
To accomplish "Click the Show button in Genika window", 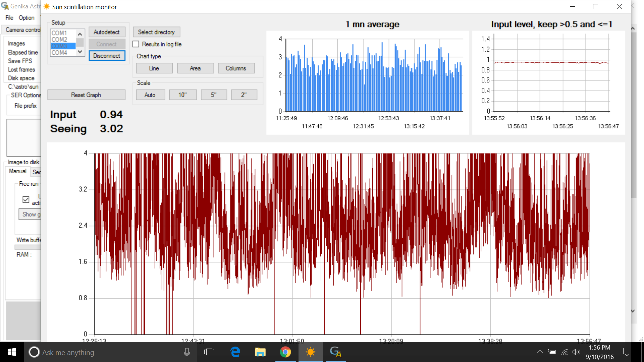I will pos(30,215).
